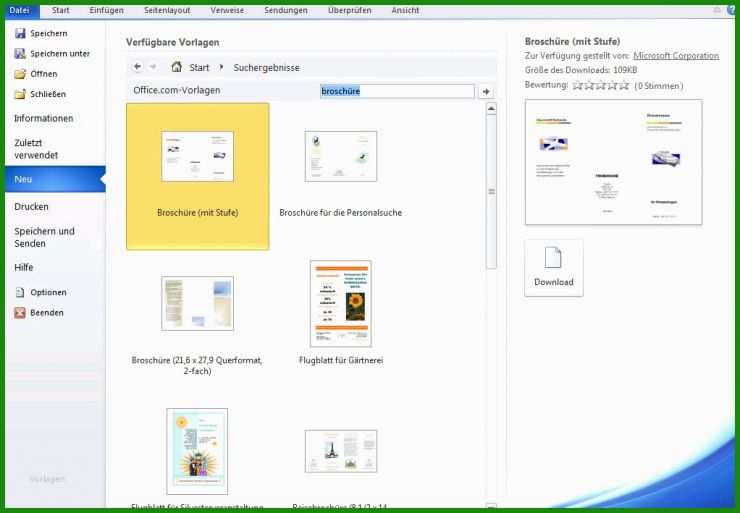
Task: Click the Speichern disk icon
Action: coord(20,33)
